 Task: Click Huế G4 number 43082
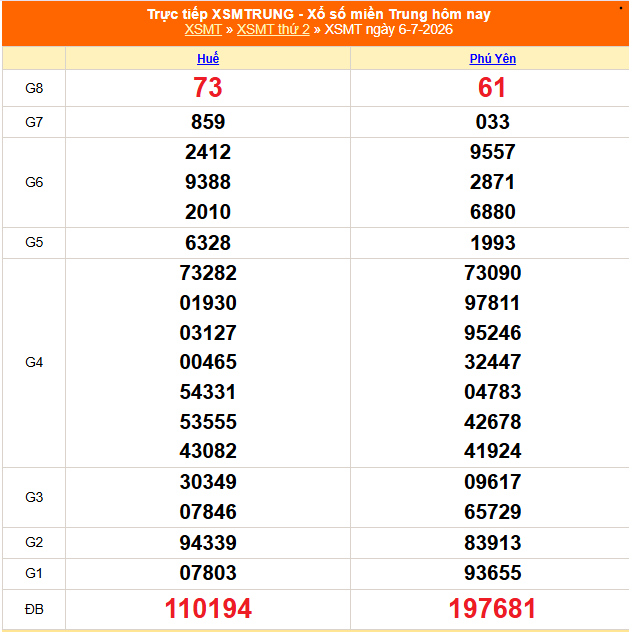pos(208,451)
